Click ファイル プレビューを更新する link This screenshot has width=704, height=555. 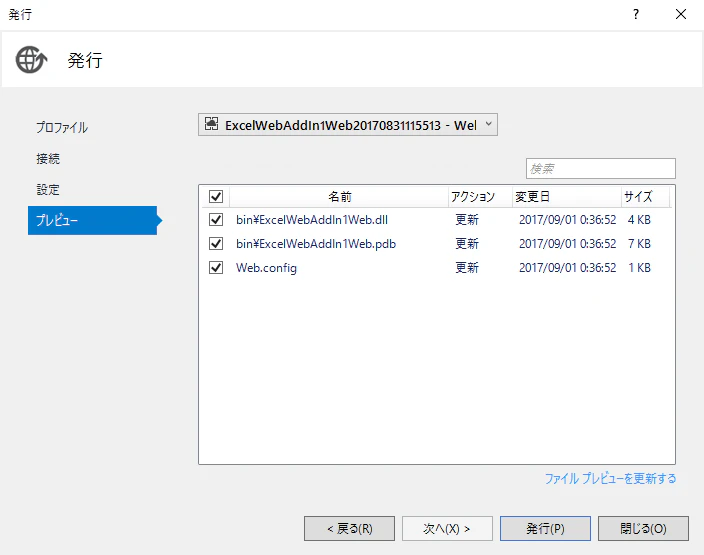pos(610,479)
